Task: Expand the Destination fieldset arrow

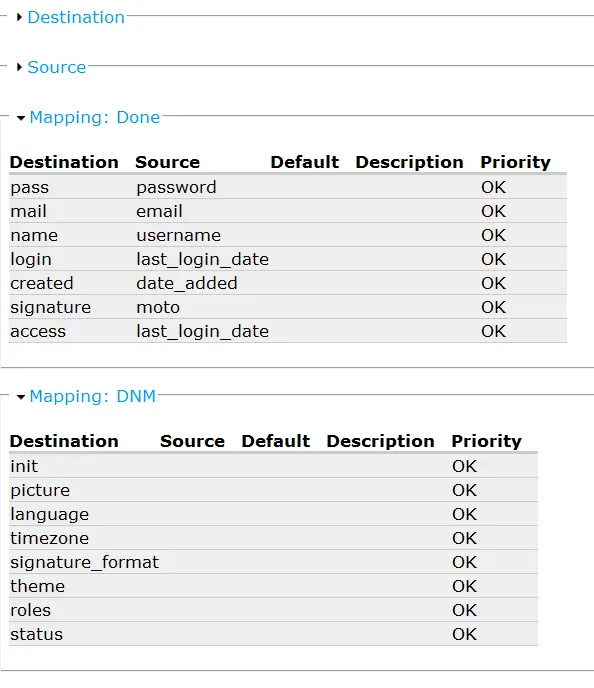Action: tap(19, 18)
